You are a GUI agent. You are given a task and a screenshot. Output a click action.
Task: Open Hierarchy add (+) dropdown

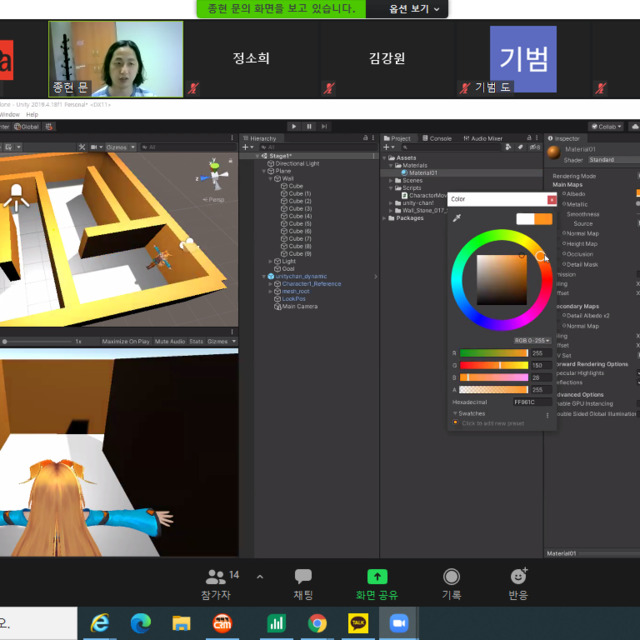click(247, 147)
